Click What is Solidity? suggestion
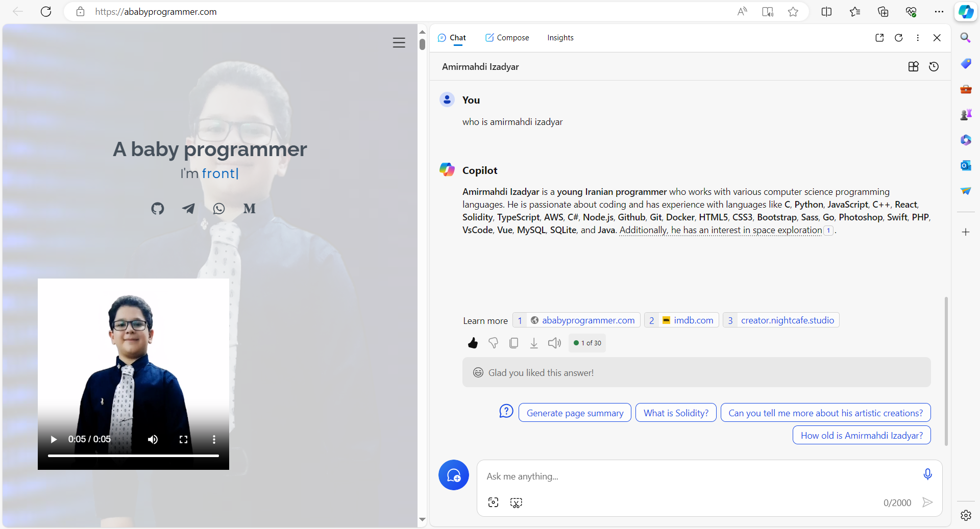Viewport: 980px width, 529px height. click(676, 413)
